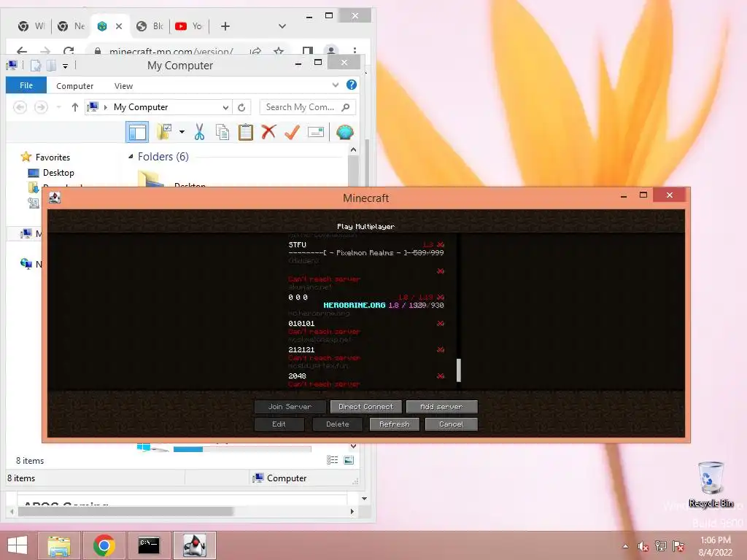Click the Minecraft server list scrollbar thumb
The width and height of the screenshot is (747, 560).
[459, 370]
